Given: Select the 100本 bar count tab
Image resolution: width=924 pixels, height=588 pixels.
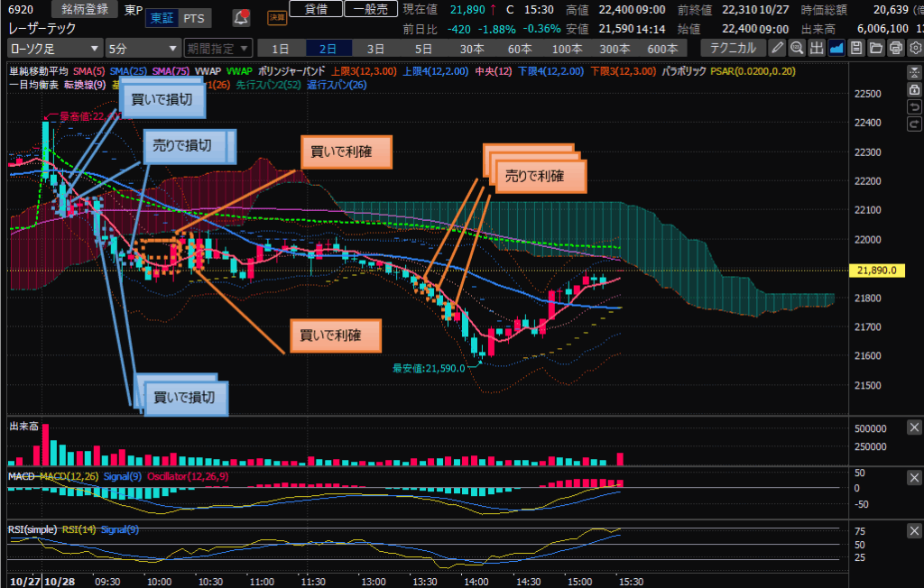Looking at the screenshot, I should 567,48.
